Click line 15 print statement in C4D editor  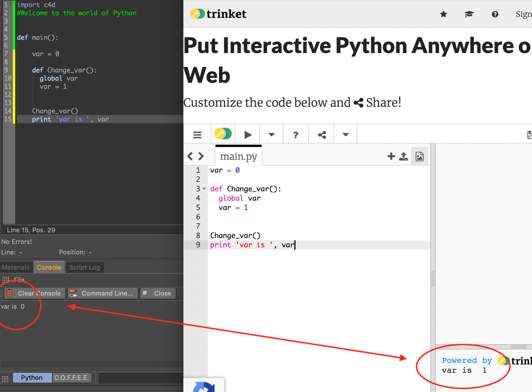(x=70, y=119)
